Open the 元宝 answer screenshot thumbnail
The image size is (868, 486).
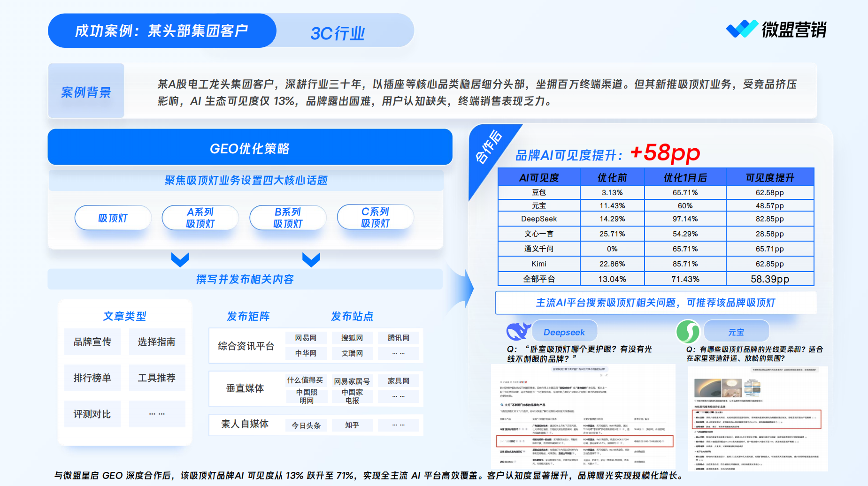(x=758, y=418)
